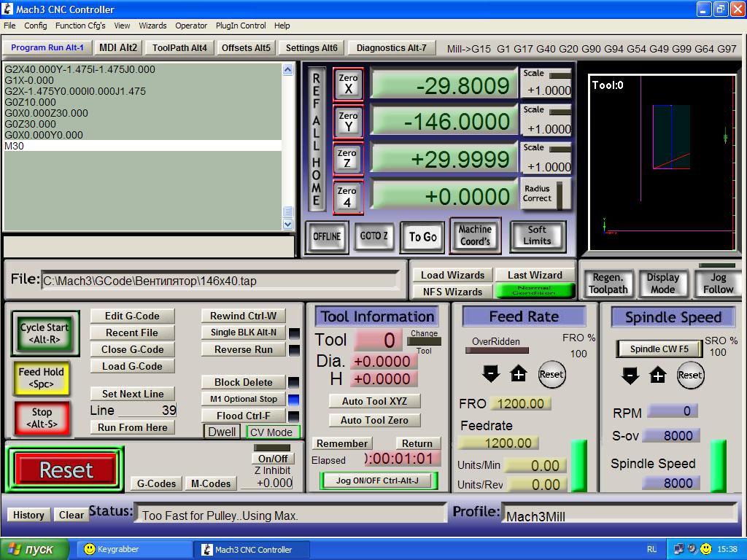
Task: Decrease spindle speed override arrow
Action: point(630,376)
